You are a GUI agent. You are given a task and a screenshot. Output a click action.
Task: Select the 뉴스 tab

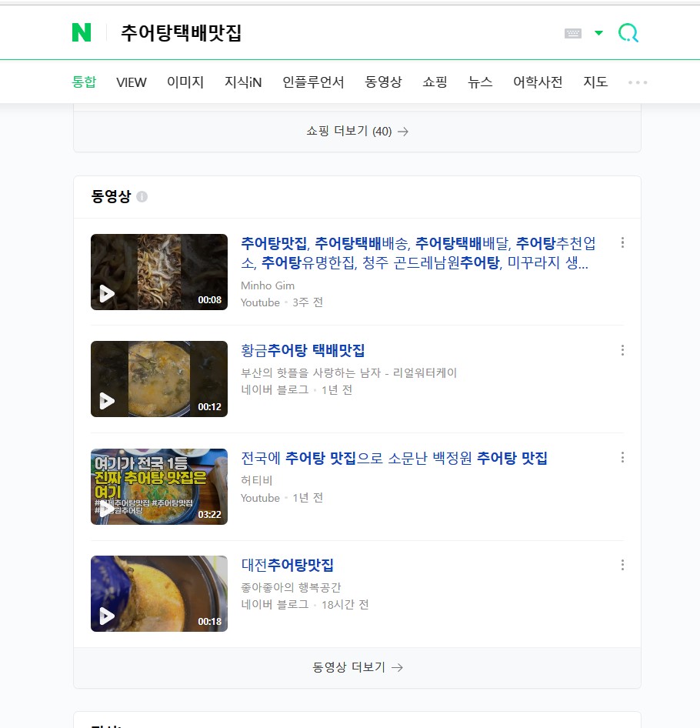tap(480, 82)
